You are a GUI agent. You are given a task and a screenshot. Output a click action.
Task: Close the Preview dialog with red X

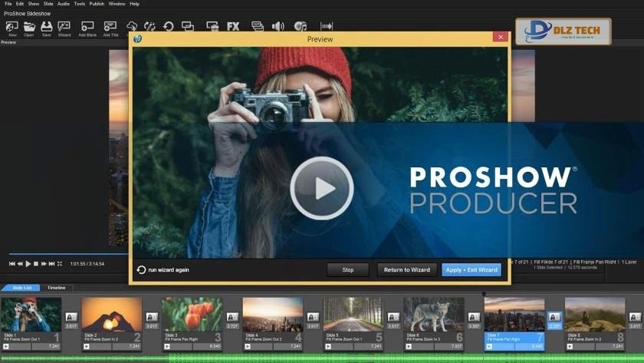tap(500, 37)
